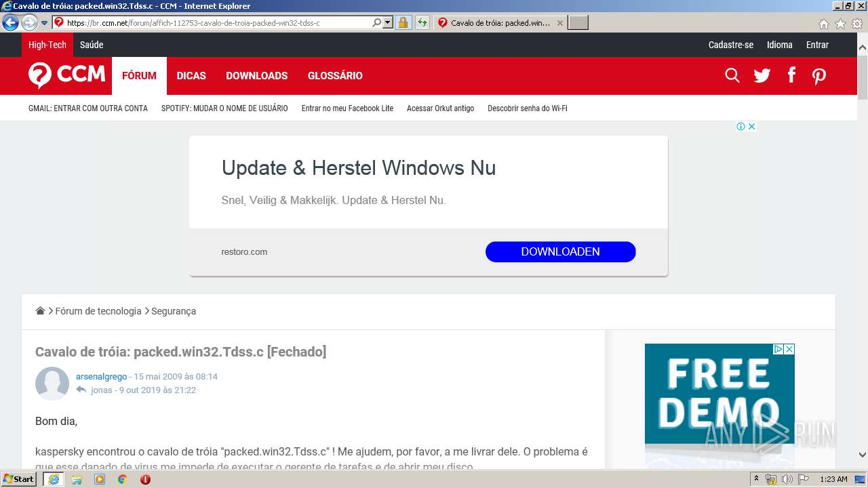Click the ad info icon above banner

pyautogui.click(x=741, y=127)
